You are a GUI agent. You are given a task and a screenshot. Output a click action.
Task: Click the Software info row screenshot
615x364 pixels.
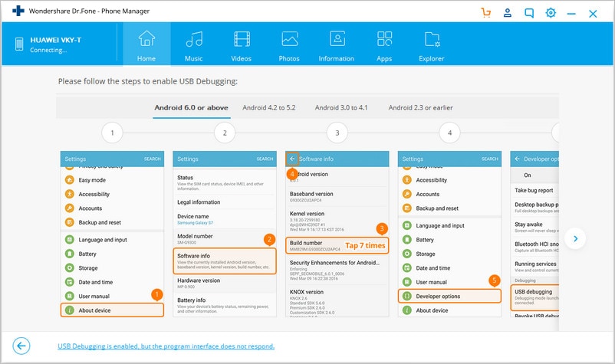click(225, 261)
